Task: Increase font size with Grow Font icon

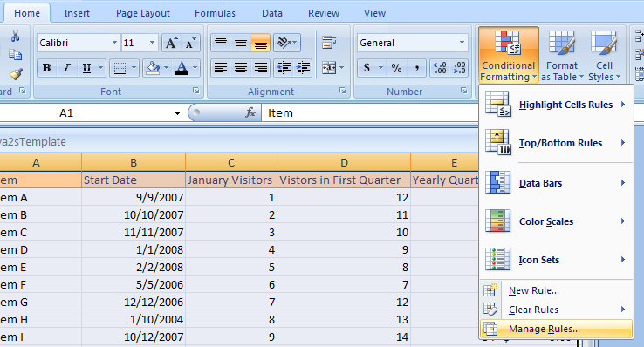Action: click(x=171, y=43)
